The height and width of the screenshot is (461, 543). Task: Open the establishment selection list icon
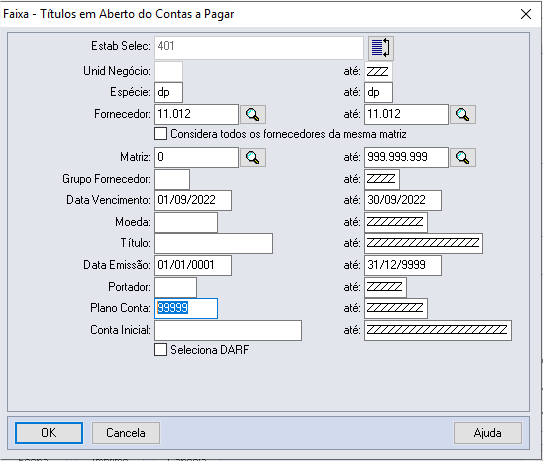[381, 48]
